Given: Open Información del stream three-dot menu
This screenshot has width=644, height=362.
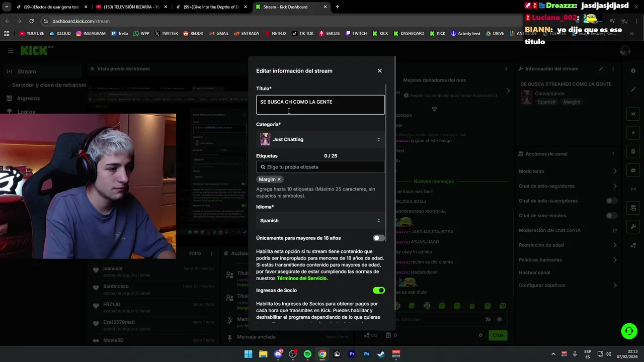Looking at the screenshot, I should pos(613,69).
